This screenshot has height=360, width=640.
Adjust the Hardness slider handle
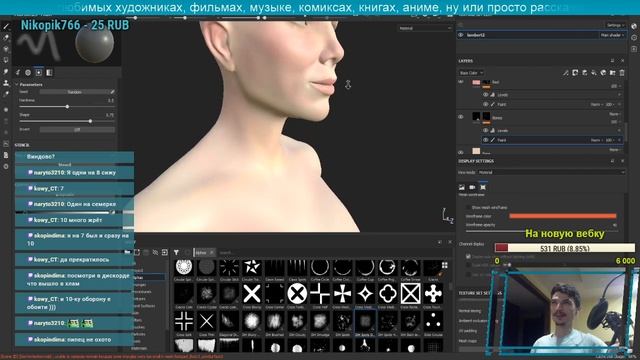(67, 107)
